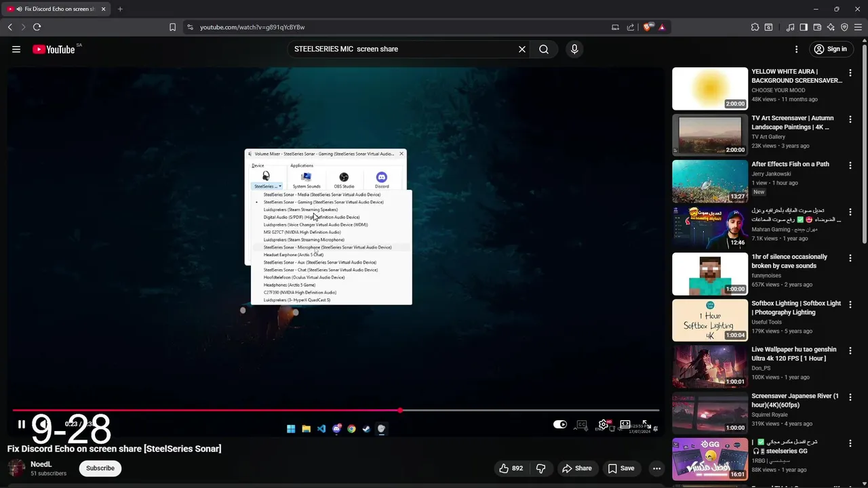Screen dimensions: 868x488
Task: Open options for After Effects Fish video
Action: click(x=850, y=165)
